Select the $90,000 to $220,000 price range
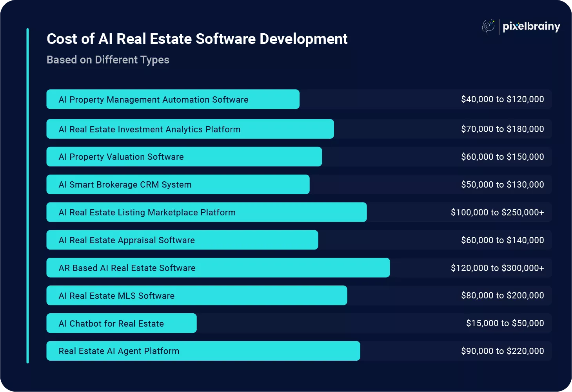 point(502,351)
